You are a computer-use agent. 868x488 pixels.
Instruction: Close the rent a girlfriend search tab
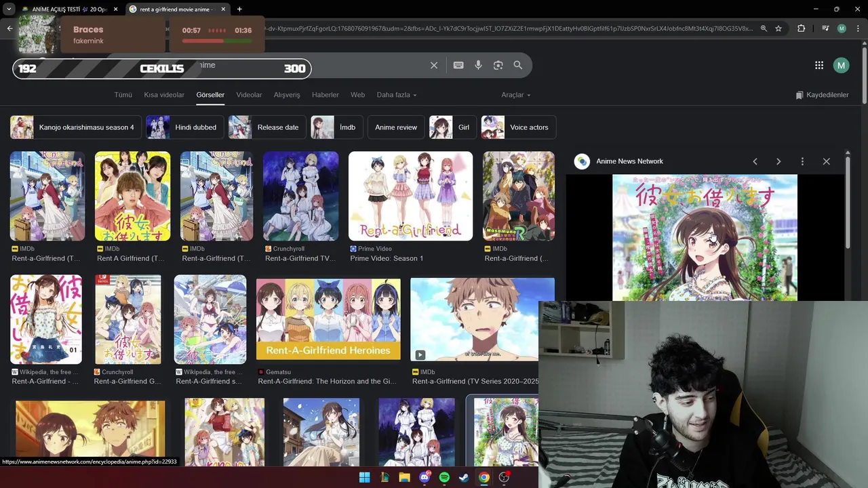(223, 9)
